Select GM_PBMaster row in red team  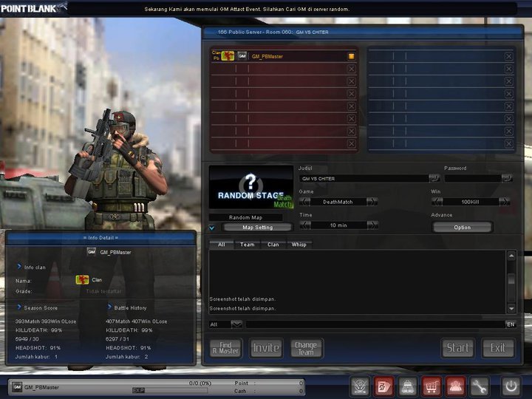coord(284,56)
